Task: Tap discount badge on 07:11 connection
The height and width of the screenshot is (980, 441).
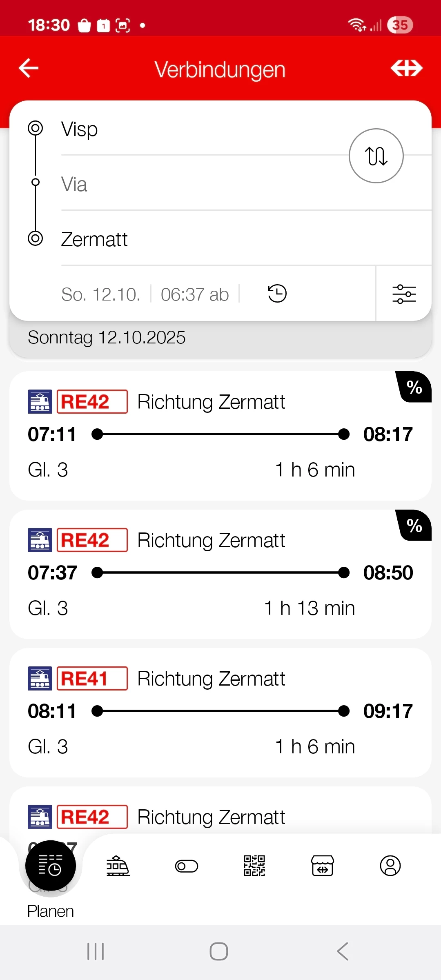Action: (x=414, y=387)
